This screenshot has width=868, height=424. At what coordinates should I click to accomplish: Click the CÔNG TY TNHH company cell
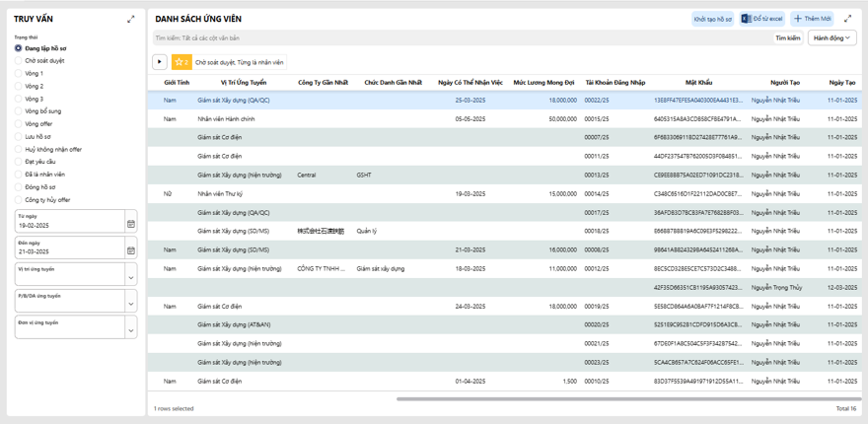pyautogui.click(x=322, y=268)
